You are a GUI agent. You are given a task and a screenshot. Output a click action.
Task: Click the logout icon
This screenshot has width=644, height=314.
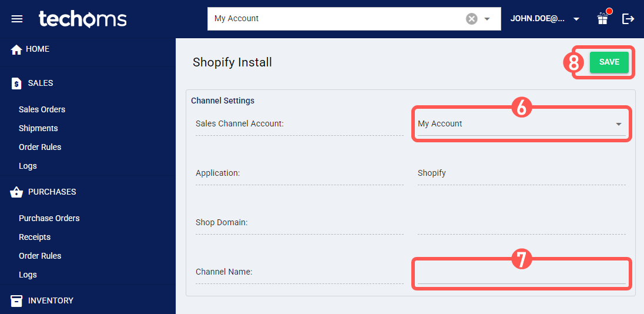(628, 18)
